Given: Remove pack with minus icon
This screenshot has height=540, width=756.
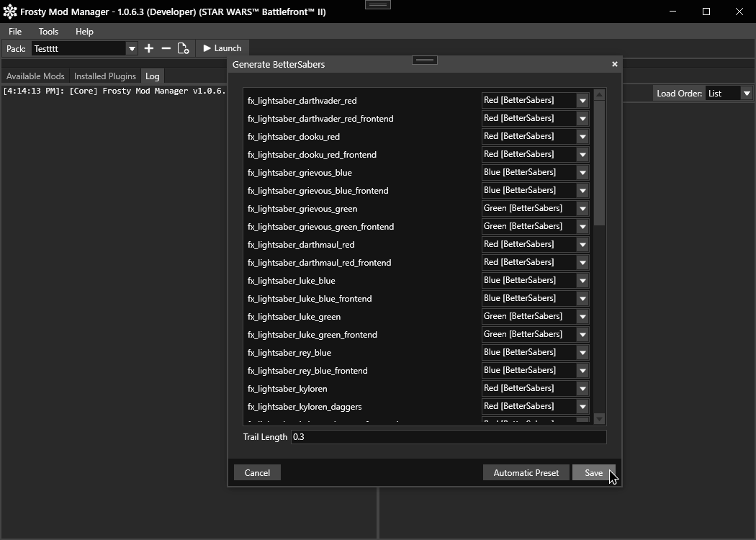Looking at the screenshot, I should point(166,48).
